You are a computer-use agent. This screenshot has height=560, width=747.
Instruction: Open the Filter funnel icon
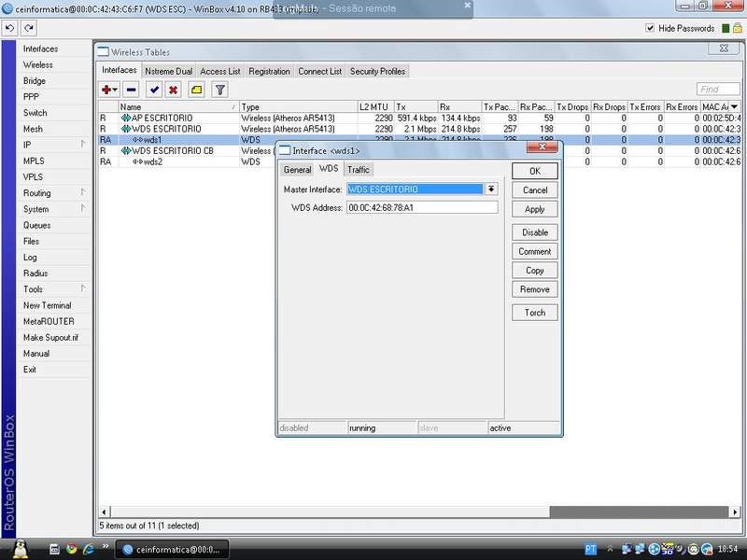pyautogui.click(x=220, y=90)
